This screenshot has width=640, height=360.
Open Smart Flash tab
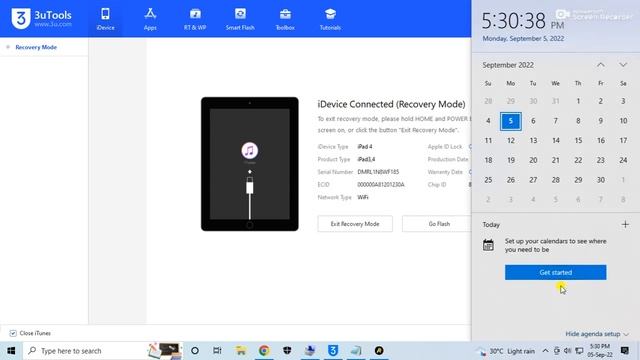[x=240, y=19]
